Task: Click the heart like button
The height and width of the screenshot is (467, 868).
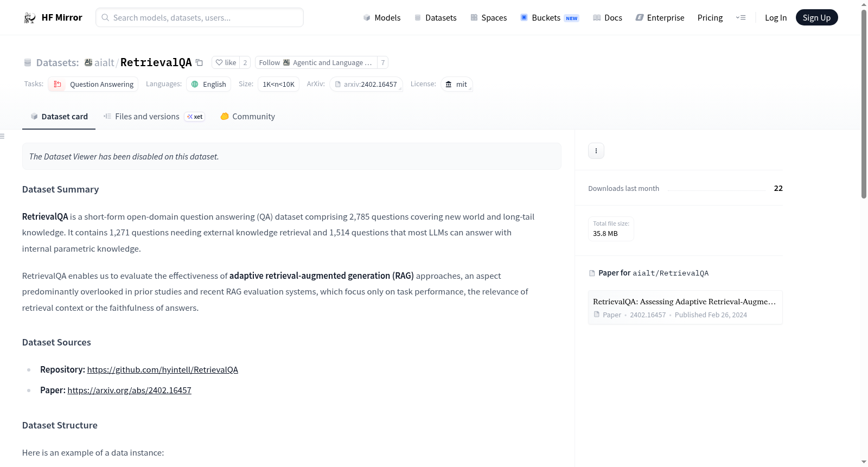Action: 226,62
